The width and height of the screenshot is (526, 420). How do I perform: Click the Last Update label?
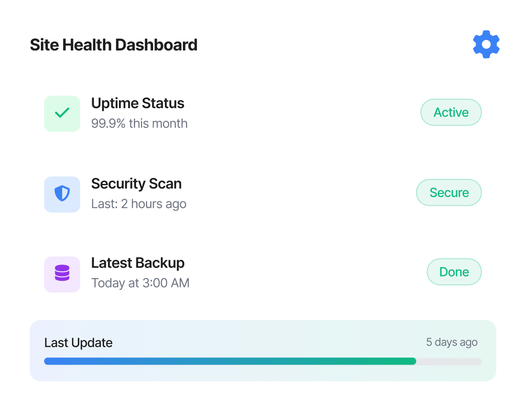pyautogui.click(x=78, y=342)
